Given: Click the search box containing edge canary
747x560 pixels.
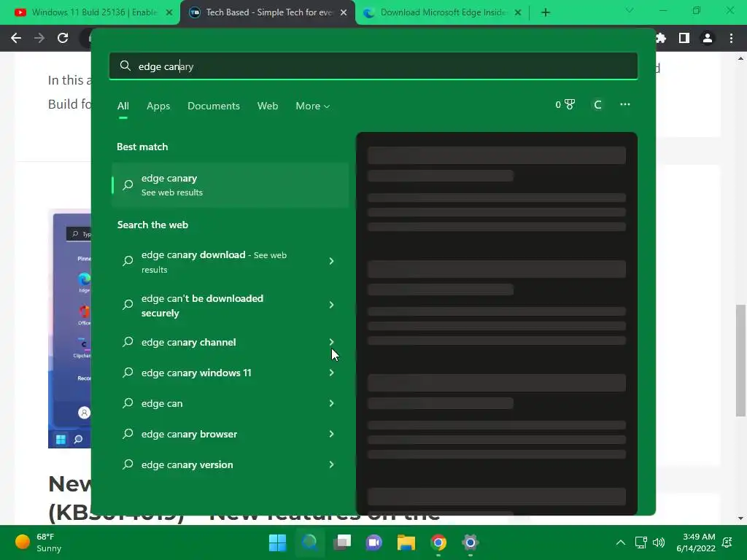Looking at the screenshot, I should [x=373, y=66].
